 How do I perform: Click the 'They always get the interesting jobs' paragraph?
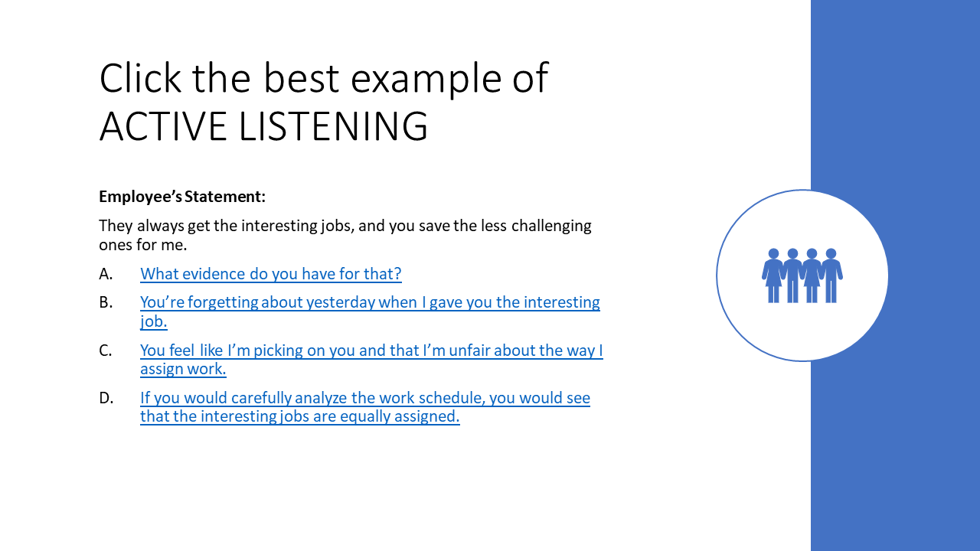345,236
